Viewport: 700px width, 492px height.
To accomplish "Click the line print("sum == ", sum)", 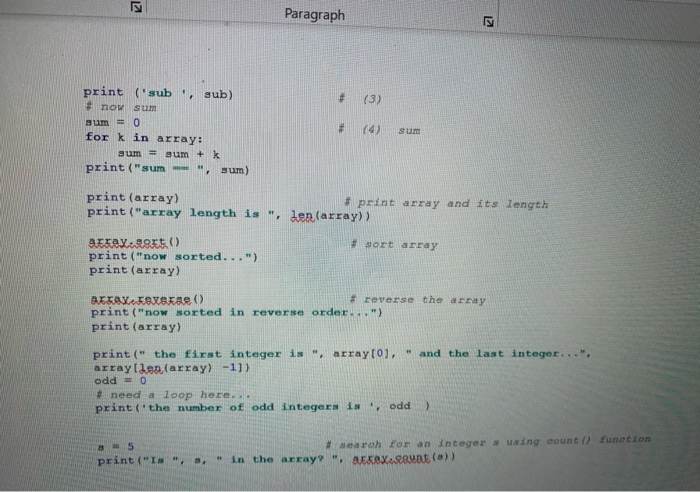I will [x=167, y=169].
